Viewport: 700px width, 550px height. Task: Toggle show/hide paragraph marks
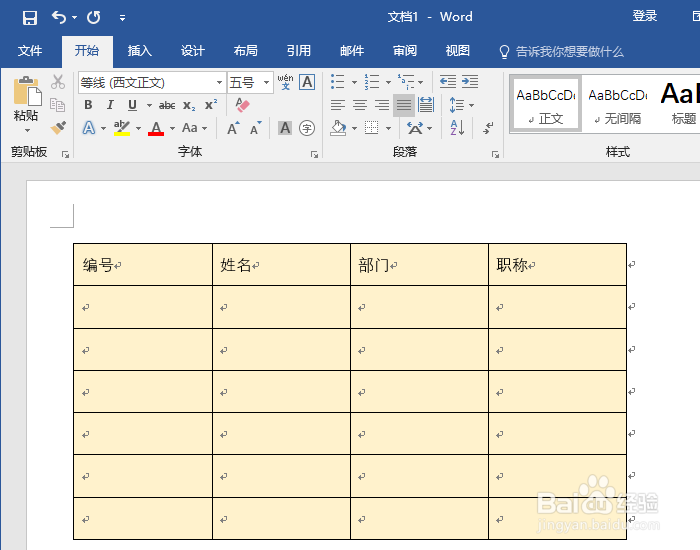pyautogui.click(x=488, y=129)
